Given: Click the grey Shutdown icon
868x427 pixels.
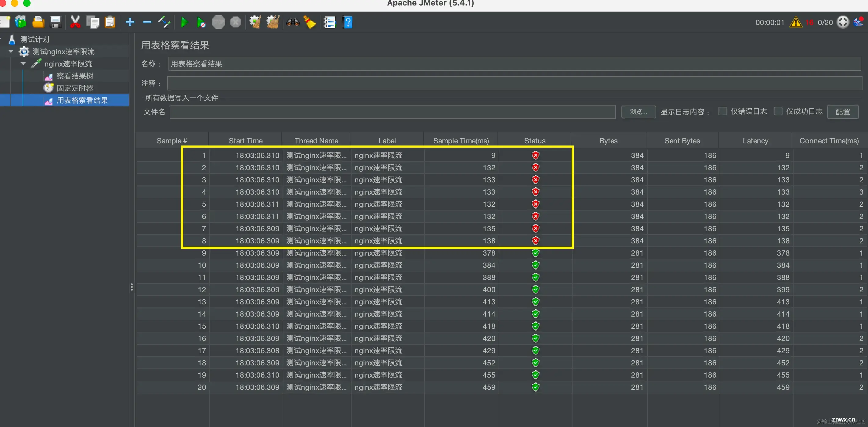Looking at the screenshot, I should coord(236,22).
